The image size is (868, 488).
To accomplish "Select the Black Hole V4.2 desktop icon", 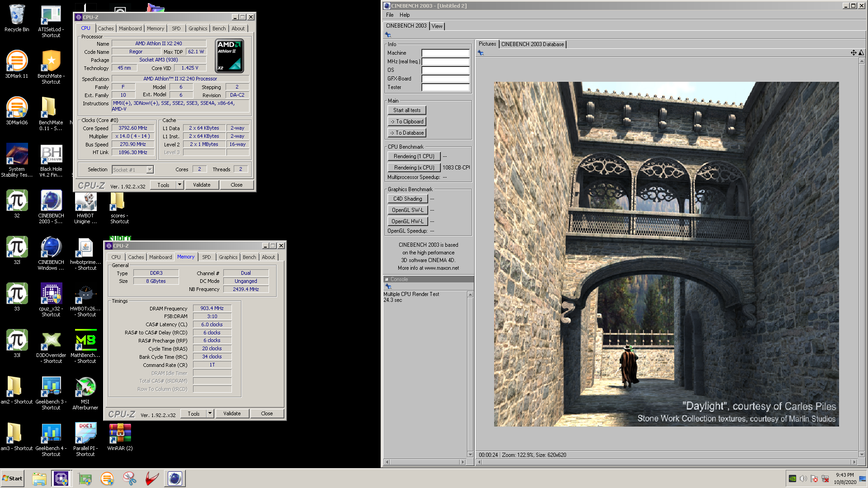I will [x=51, y=160].
